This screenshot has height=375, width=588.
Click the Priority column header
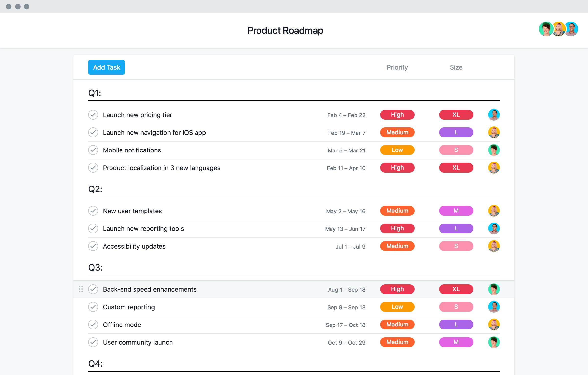pos(397,67)
